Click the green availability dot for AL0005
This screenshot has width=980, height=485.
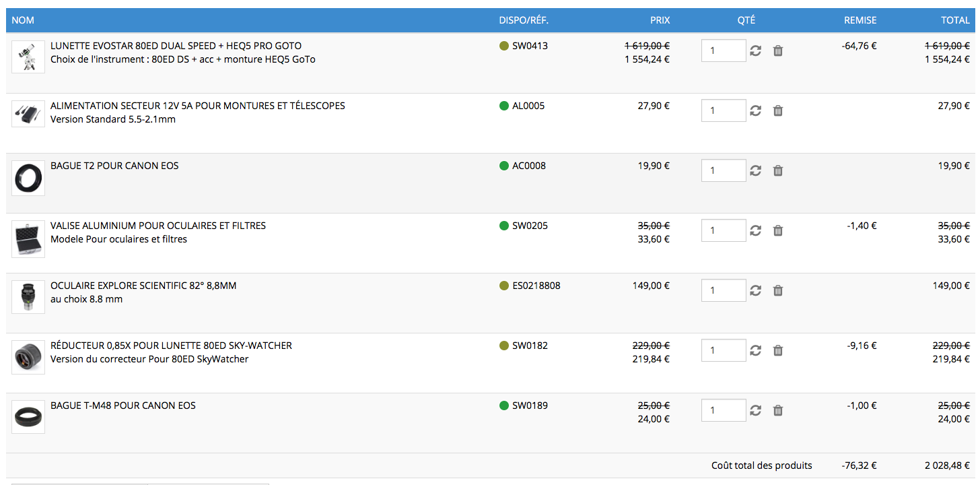click(x=504, y=106)
